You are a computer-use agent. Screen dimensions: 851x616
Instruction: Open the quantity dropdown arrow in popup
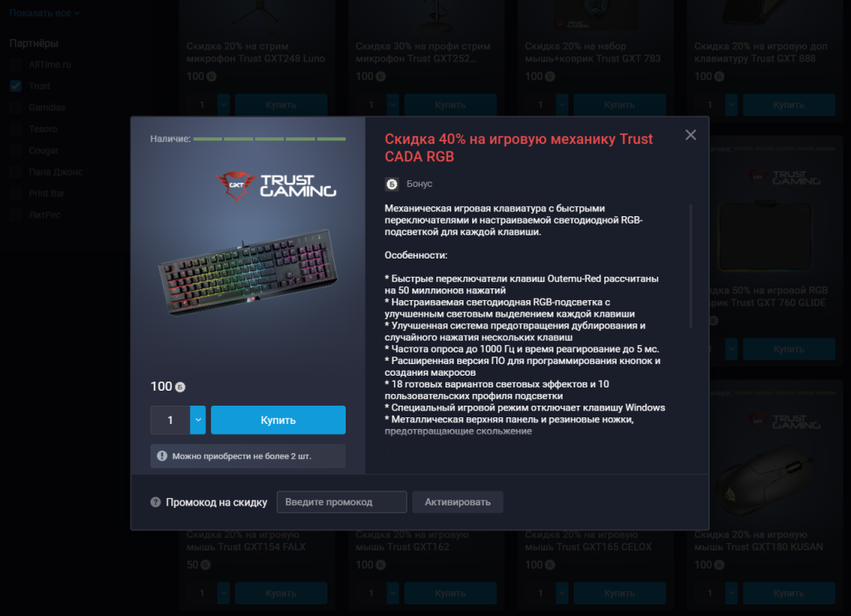198,420
